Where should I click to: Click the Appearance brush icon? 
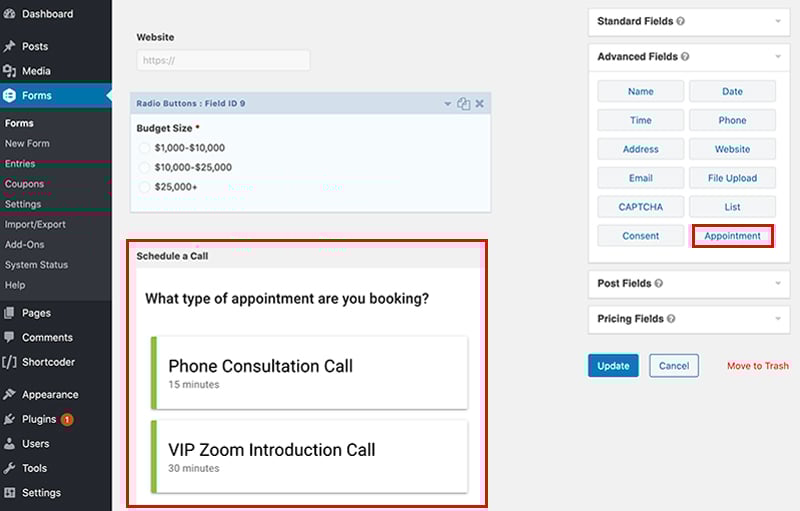point(9,394)
